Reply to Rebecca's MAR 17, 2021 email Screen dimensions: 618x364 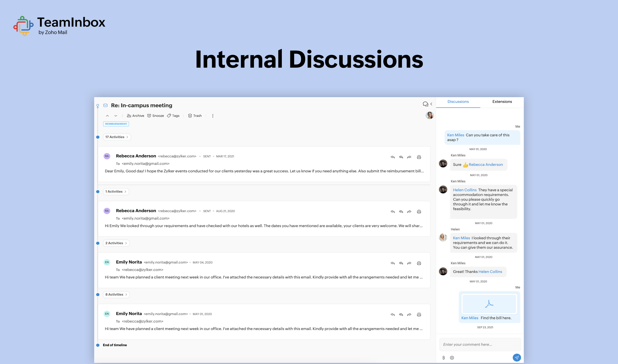point(392,157)
